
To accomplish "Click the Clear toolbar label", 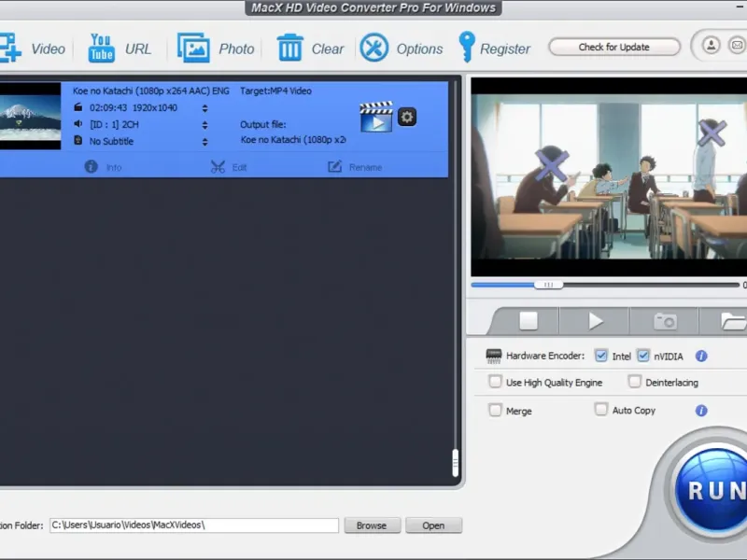I will 328,49.
